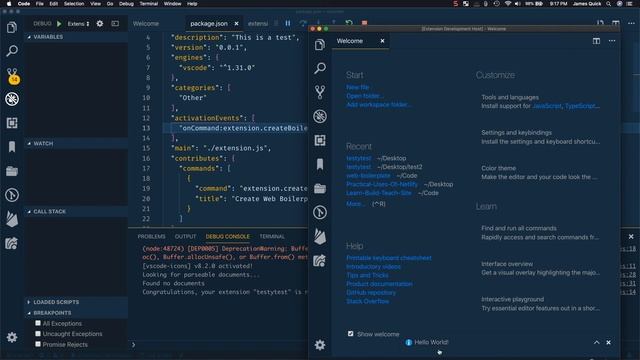
Task: Click Add workspace folder link
Action: 378,104
